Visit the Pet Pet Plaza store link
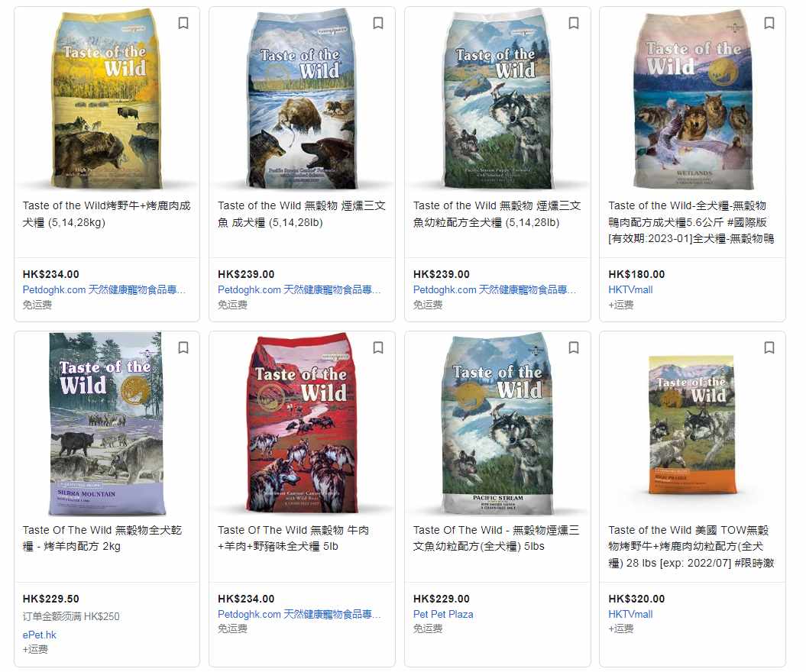This screenshot has height=672, width=806. [443, 615]
